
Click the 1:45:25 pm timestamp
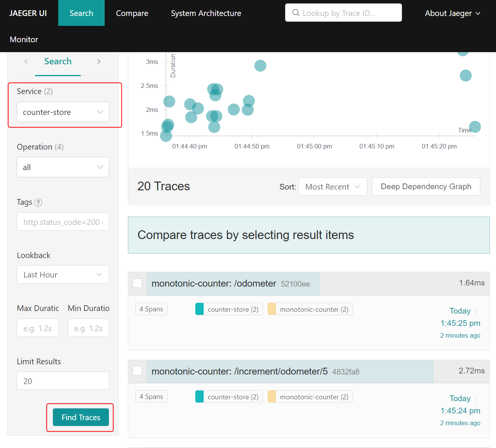tap(460, 323)
